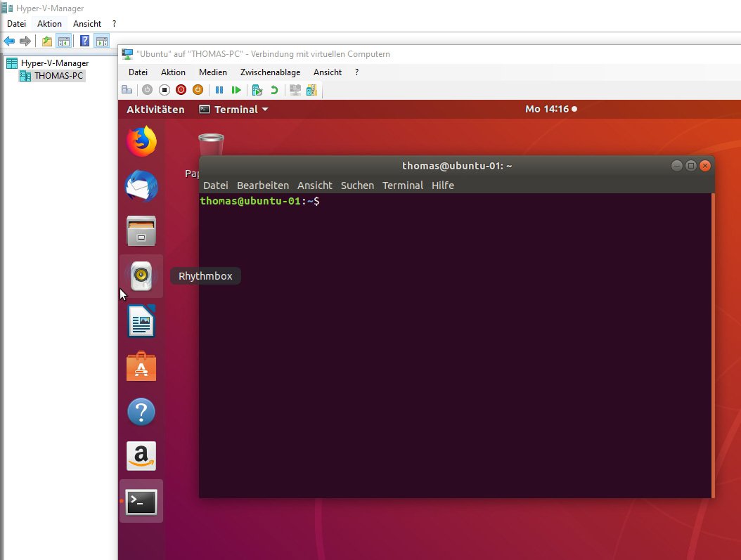Open the Zwischenablage menu
This screenshot has height=560, width=741.
270,72
